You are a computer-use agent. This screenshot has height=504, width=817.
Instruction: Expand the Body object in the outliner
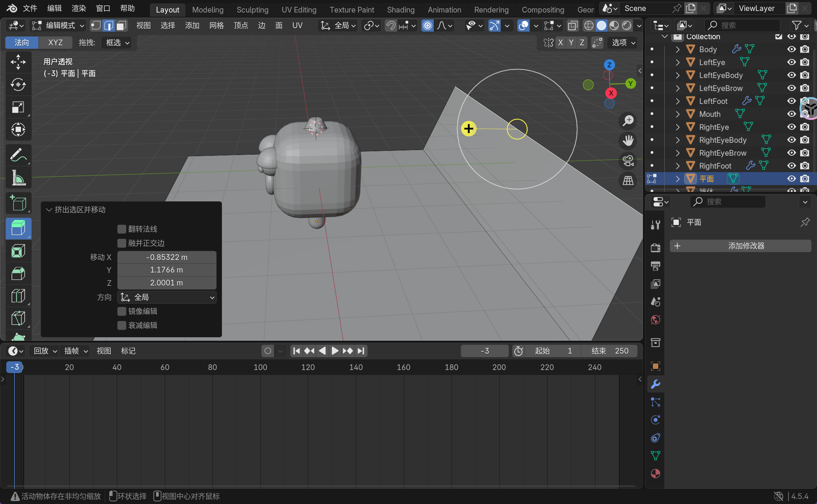point(678,49)
